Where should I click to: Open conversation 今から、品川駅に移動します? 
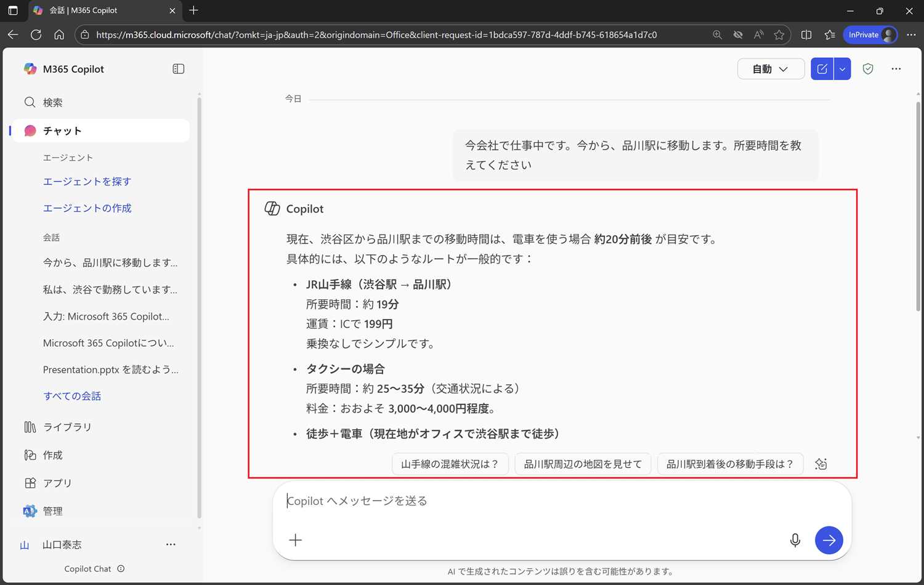[110, 262]
